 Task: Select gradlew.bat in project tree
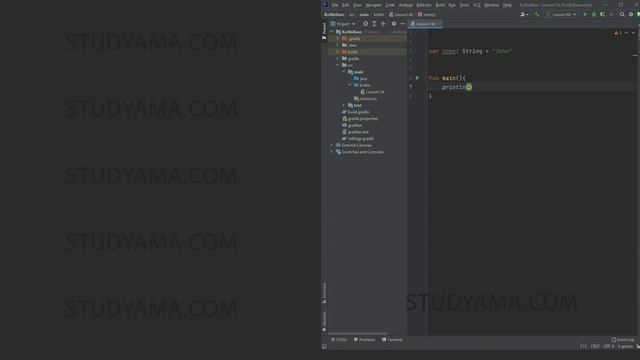355,132
